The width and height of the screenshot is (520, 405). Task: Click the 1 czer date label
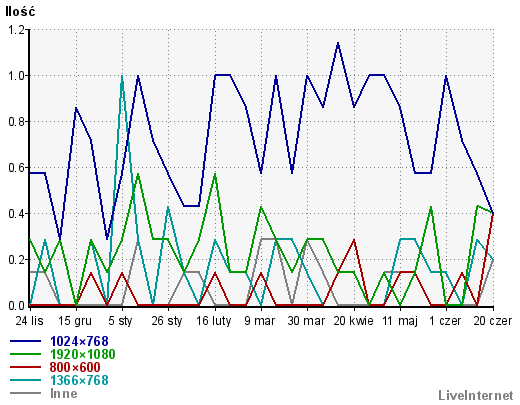coord(445,321)
